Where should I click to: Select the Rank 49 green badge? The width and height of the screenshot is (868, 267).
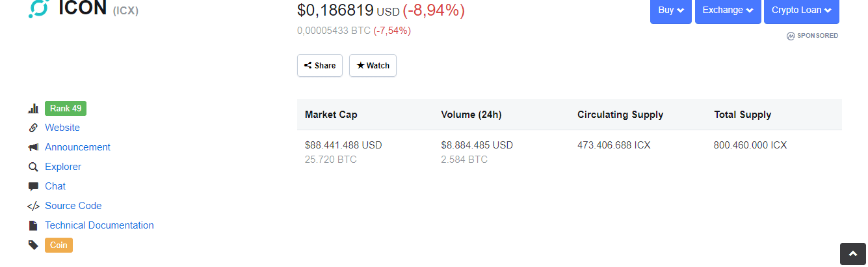[66, 109]
